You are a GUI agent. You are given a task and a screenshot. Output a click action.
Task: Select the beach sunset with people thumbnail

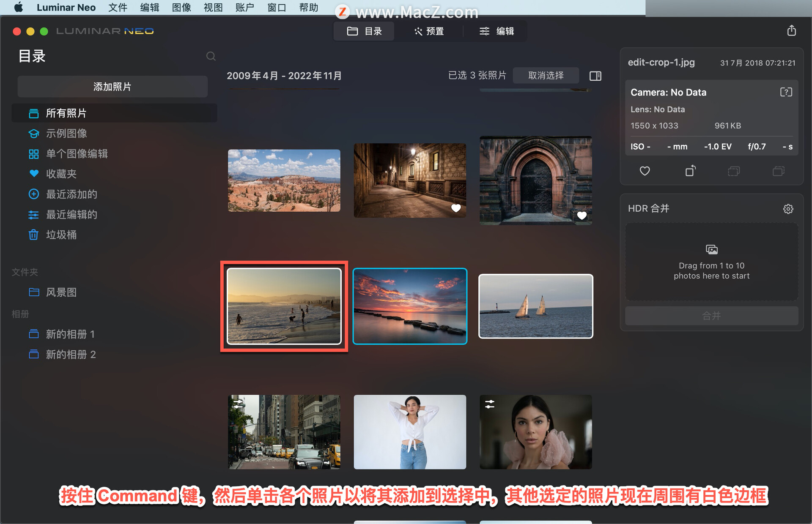pos(284,306)
